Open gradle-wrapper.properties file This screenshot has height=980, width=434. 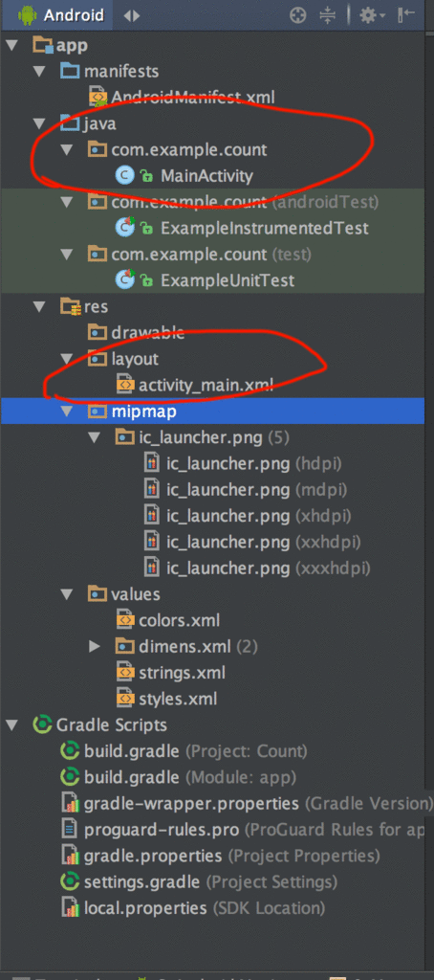[258, 804]
